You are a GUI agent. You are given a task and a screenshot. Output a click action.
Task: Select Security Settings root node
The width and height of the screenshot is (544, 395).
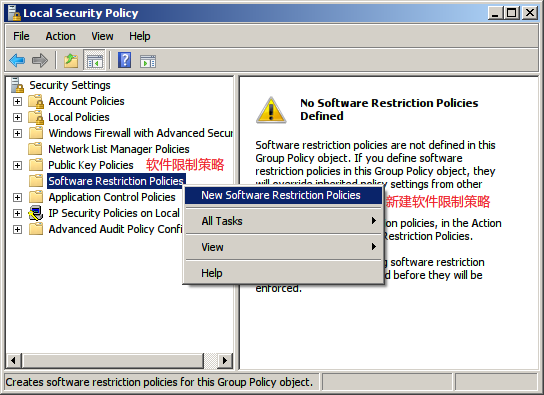(70, 85)
